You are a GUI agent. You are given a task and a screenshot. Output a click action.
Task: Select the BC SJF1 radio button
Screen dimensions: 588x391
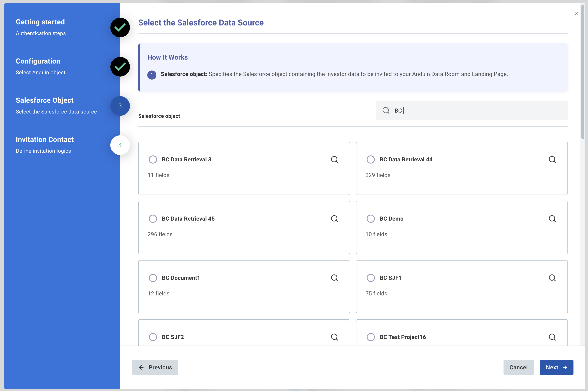pyautogui.click(x=371, y=278)
